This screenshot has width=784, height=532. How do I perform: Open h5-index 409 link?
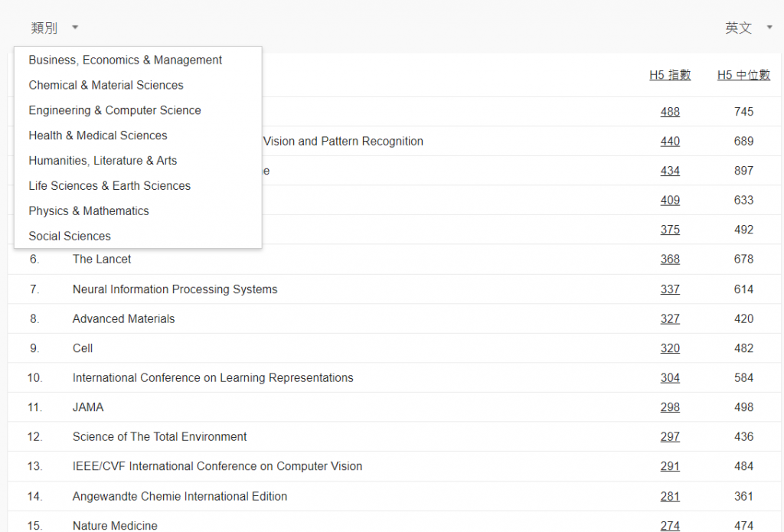pyautogui.click(x=670, y=200)
